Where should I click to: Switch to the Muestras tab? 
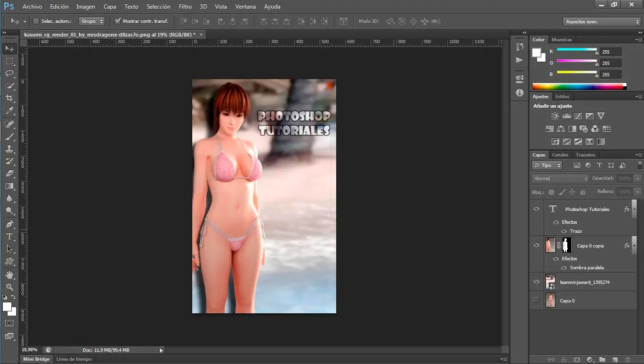tap(562, 40)
